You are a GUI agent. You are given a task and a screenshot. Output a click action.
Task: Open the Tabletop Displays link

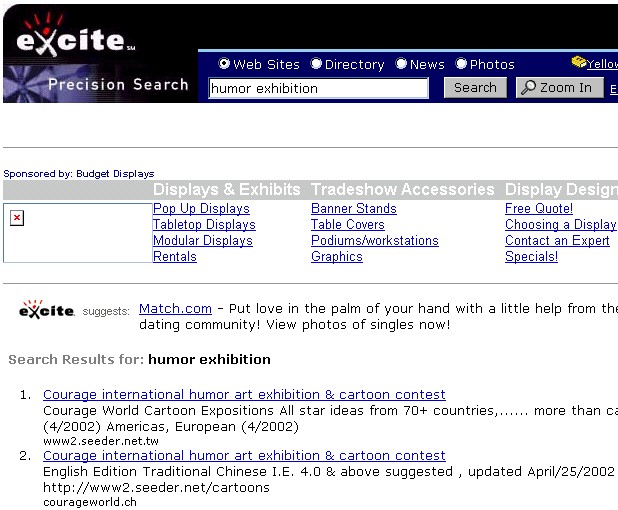click(204, 225)
